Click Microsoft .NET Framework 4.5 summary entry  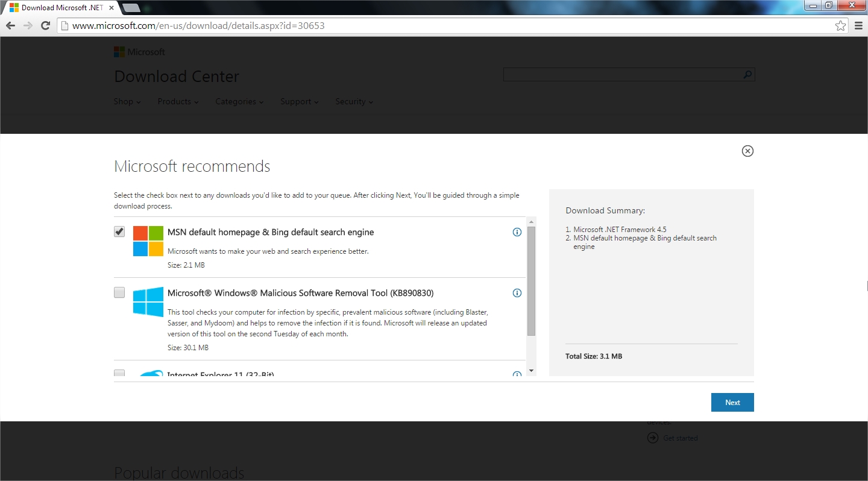(x=620, y=230)
